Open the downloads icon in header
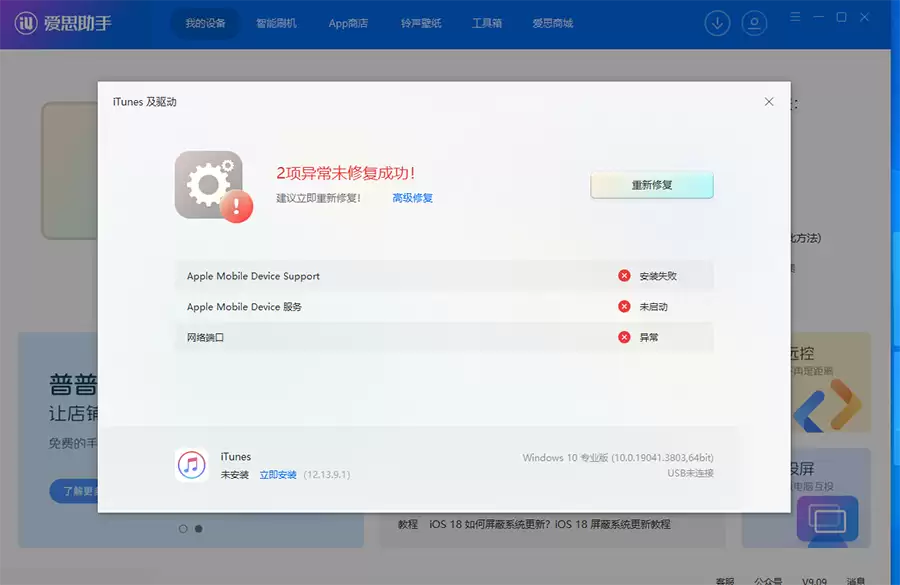 [x=717, y=24]
